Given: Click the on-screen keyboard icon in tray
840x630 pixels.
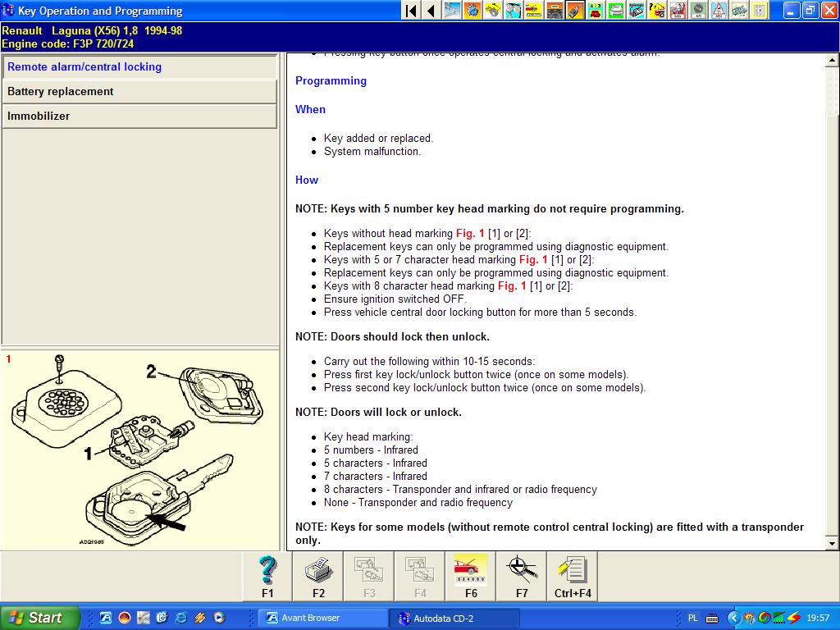Looking at the screenshot, I should (712, 619).
